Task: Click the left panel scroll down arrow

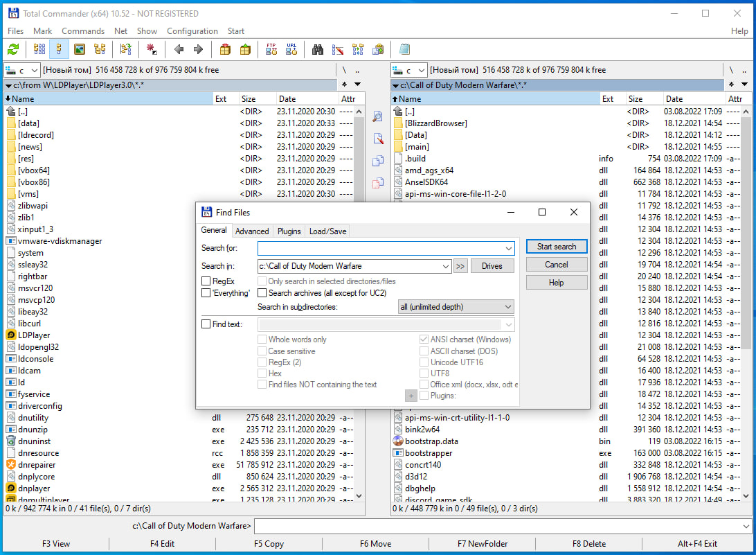Action: coord(359,495)
